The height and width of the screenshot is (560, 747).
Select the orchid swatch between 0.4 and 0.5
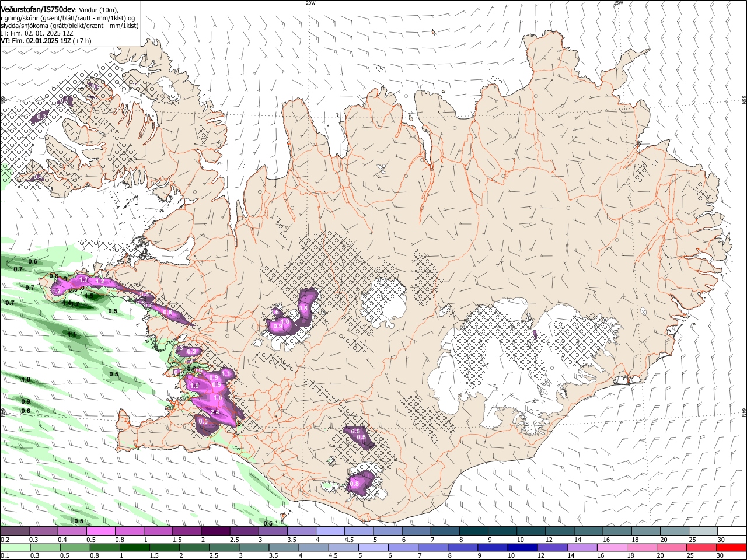tap(72, 531)
